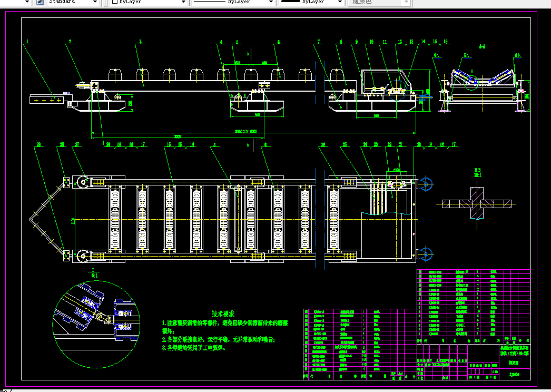Viewport: 551px width, 392px height.
Task: Select the 10:1 scale label
Action: click(x=478, y=175)
